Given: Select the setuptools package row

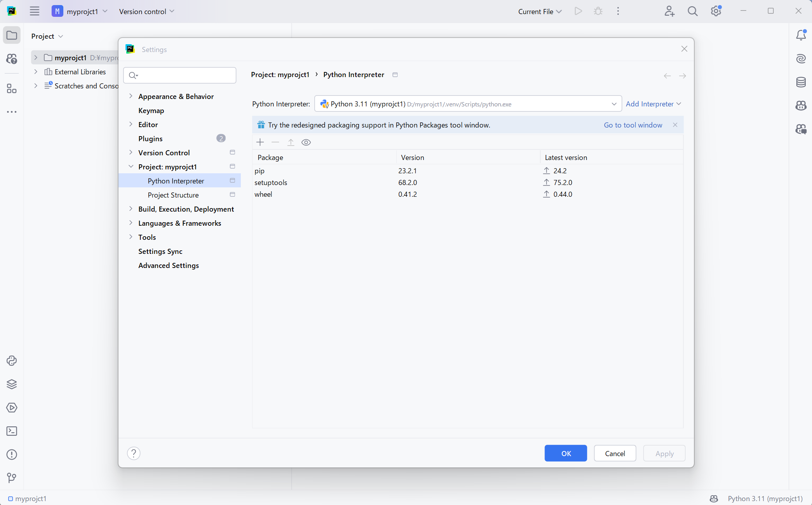Looking at the screenshot, I should (271, 183).
